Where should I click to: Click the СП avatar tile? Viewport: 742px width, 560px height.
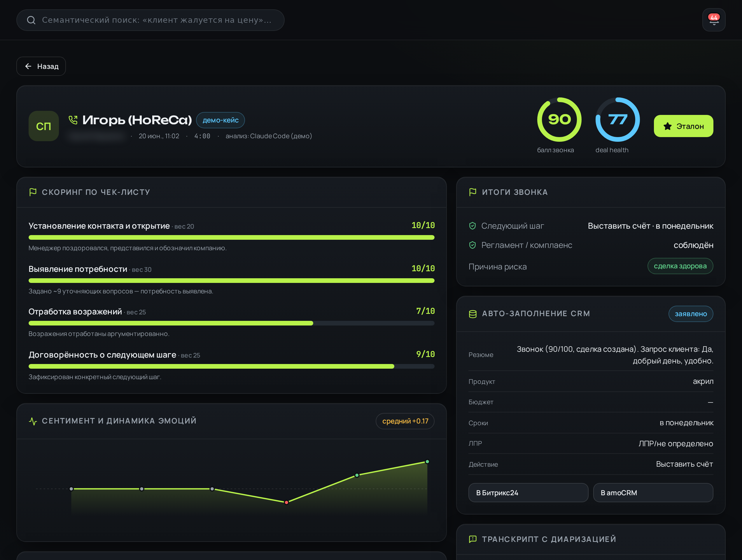click(44, 126)
